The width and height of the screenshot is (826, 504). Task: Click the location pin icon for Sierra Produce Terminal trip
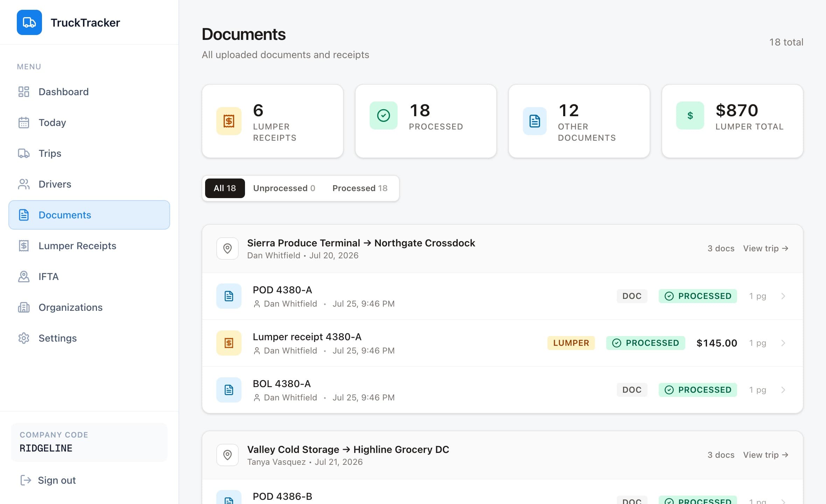click(x=227, y=248)
